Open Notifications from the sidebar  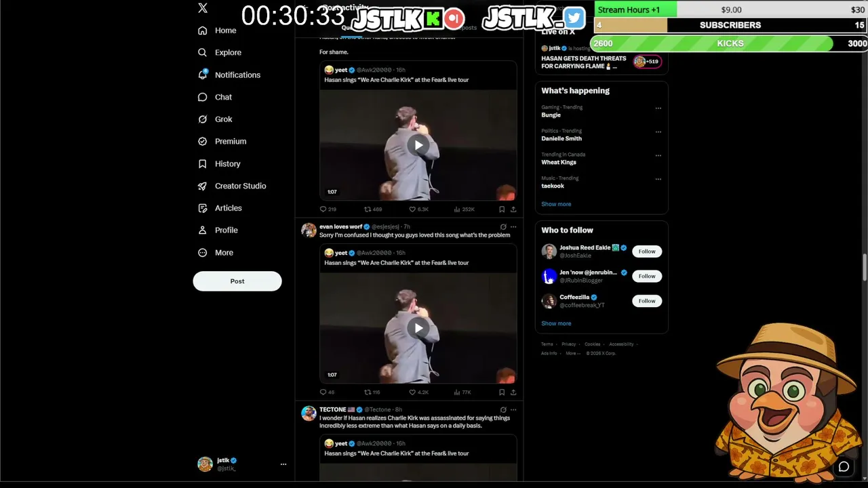(229, 75)
